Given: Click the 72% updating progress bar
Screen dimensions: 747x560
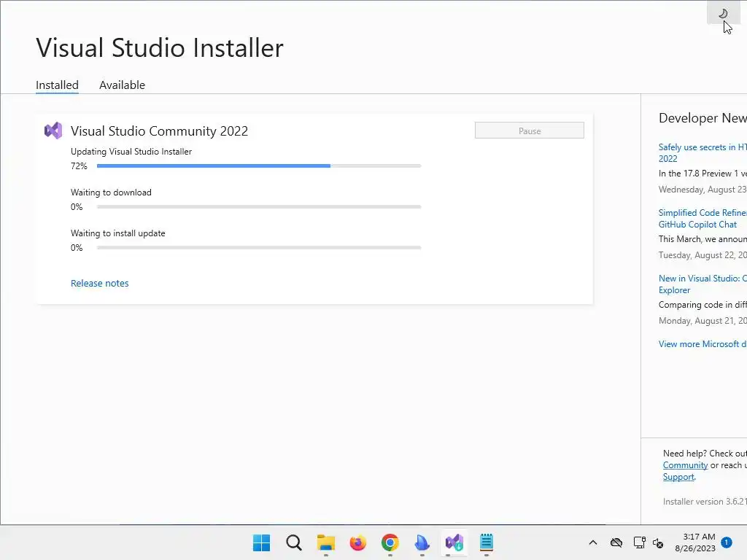Looking at the screenshot, I should tap(259, 166).
